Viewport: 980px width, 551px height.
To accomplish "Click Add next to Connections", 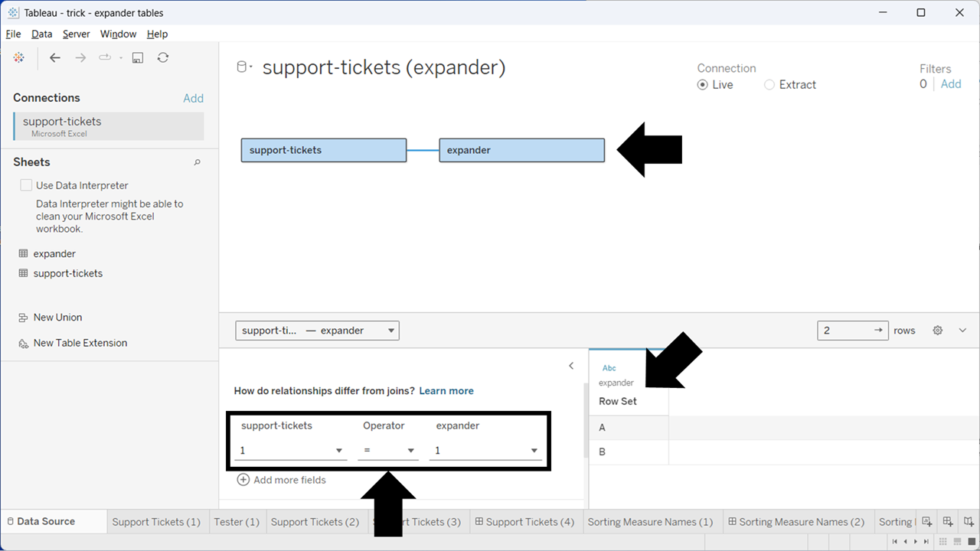I will 193,98.
